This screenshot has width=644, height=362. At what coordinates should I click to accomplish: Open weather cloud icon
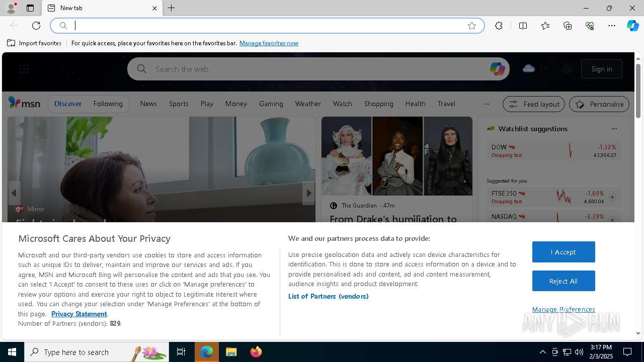tap(529, 68)
